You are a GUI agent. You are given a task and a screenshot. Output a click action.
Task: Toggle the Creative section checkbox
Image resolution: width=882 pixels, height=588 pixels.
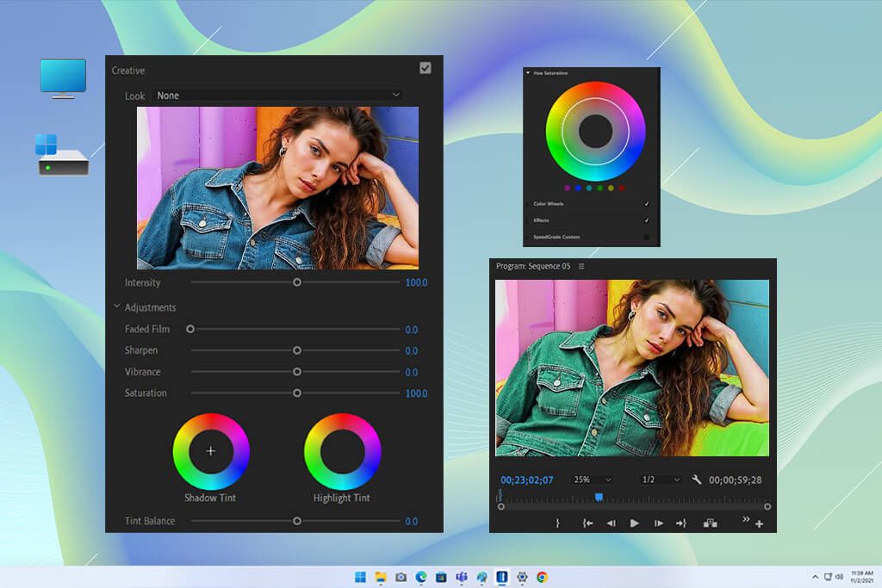click(424, 67)
